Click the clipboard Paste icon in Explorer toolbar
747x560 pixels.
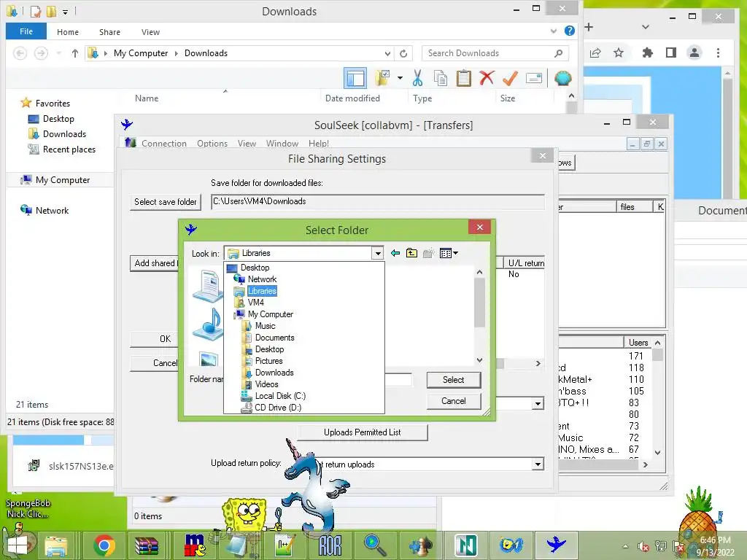[x=463, y=78]
